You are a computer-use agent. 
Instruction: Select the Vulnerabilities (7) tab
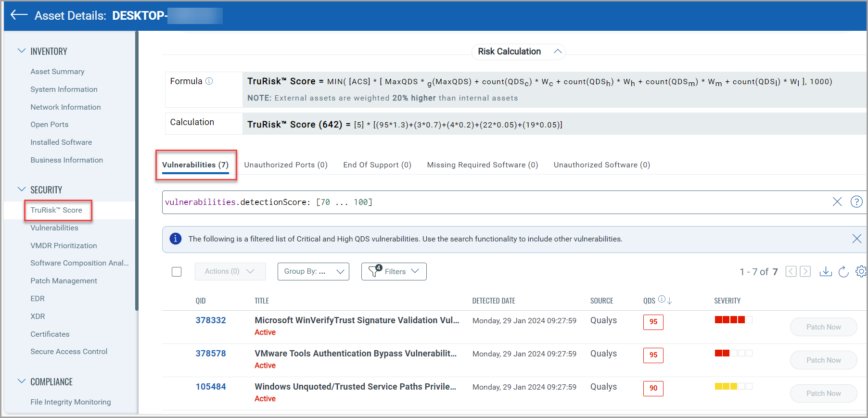195,165
